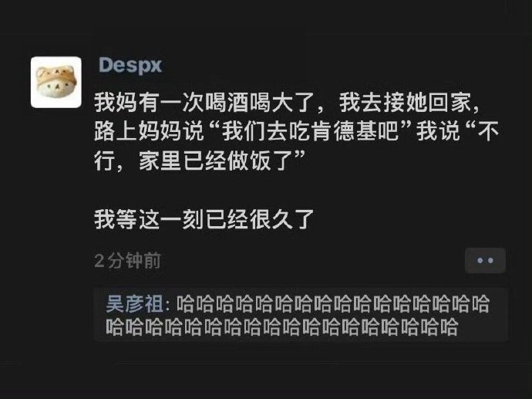The width and height of the screenshot is (532, 399).
Task: Select the post line 我等这一刻已经很久了
Action: click(204, 219)
